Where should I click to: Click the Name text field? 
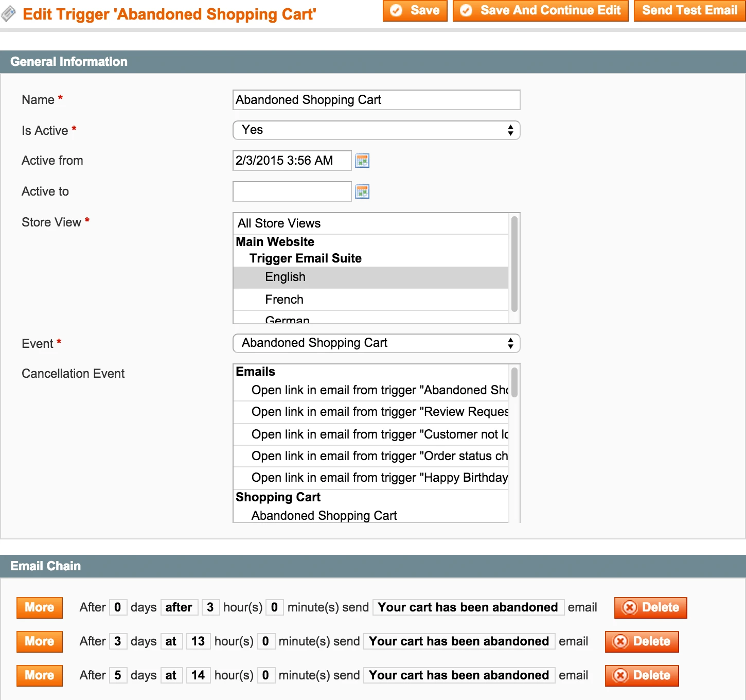point(376,100)
